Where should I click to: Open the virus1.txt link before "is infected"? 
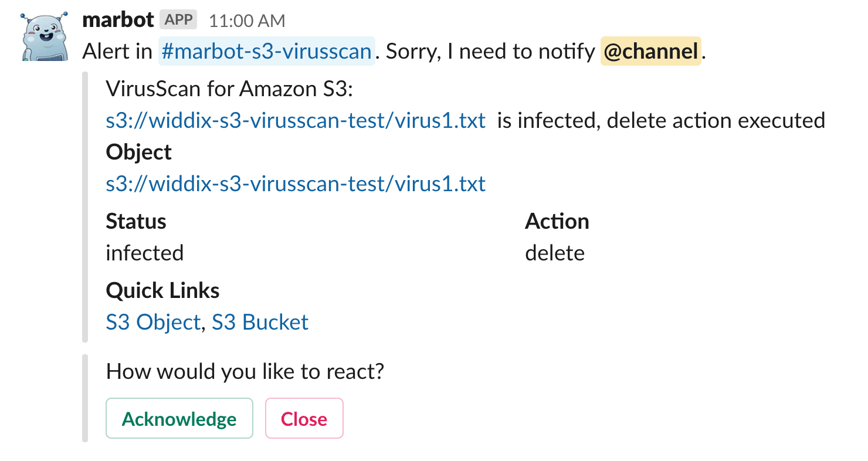click(x=296, y=120)
